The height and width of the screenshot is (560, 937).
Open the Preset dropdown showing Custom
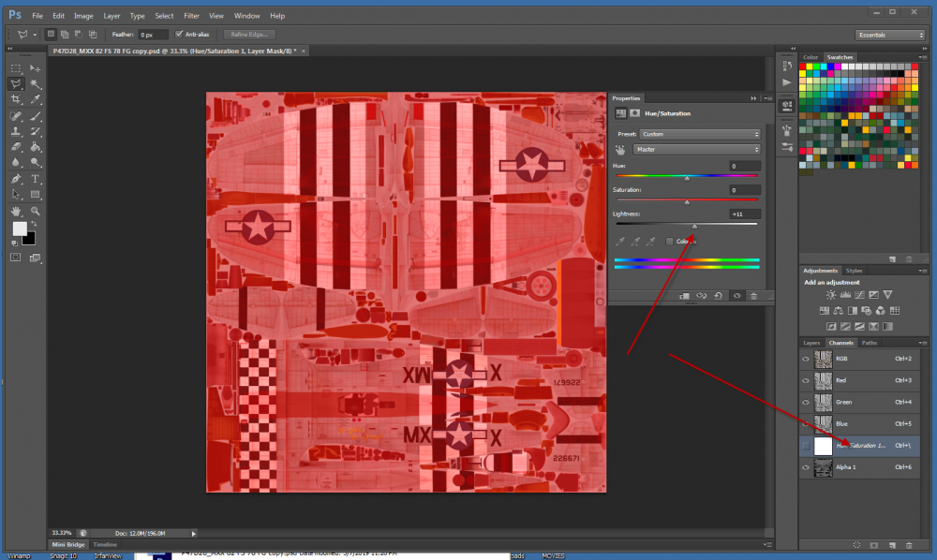click(697, 134)
